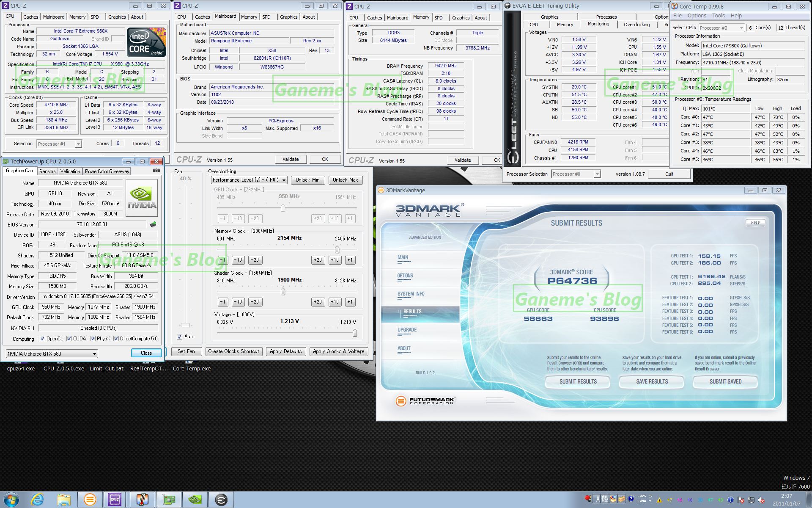Click the CPU-Z taskbar icon

coord(114,500)
